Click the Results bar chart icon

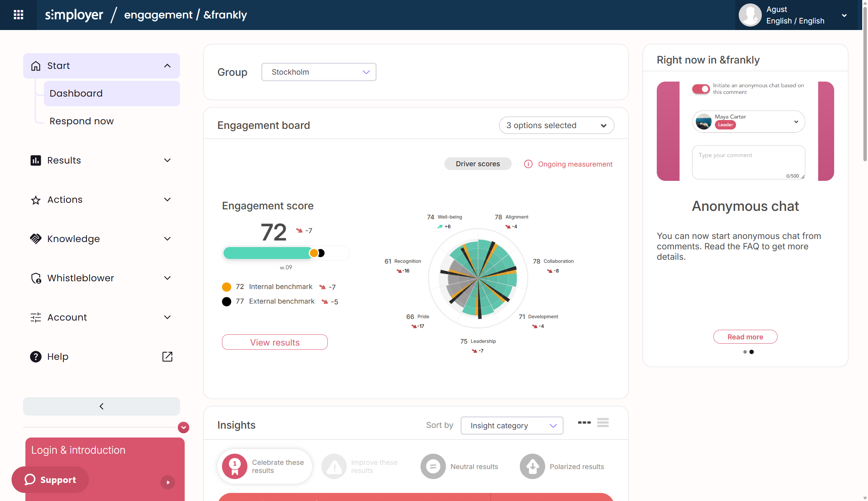(36, 160)
